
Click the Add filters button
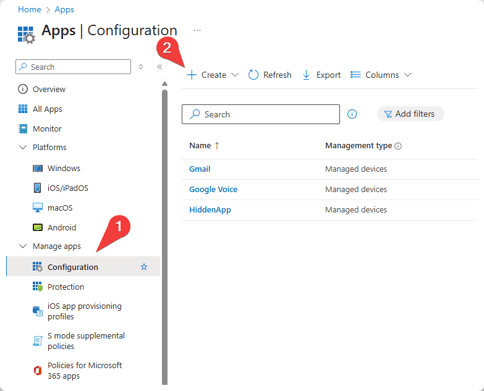[x=410, y=114]
